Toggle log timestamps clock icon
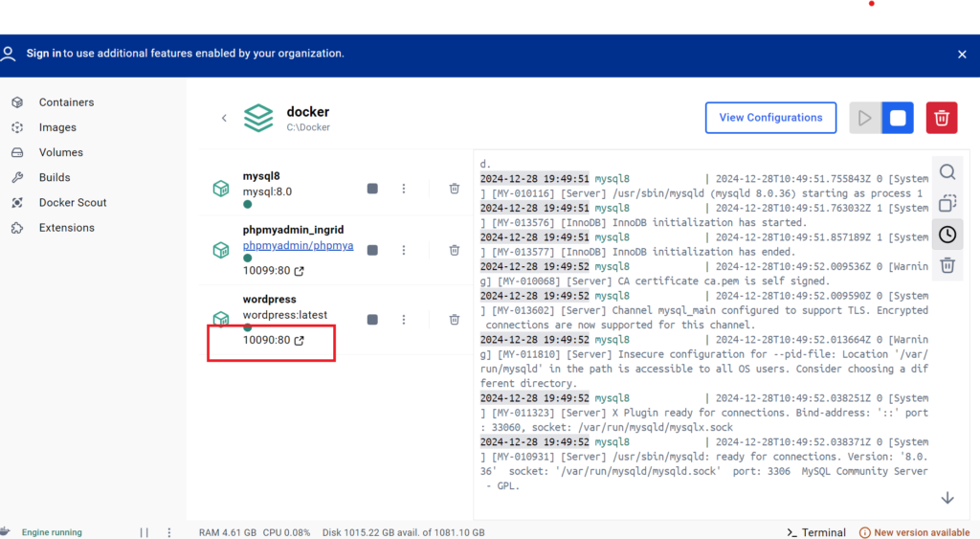 coord(947,235)
